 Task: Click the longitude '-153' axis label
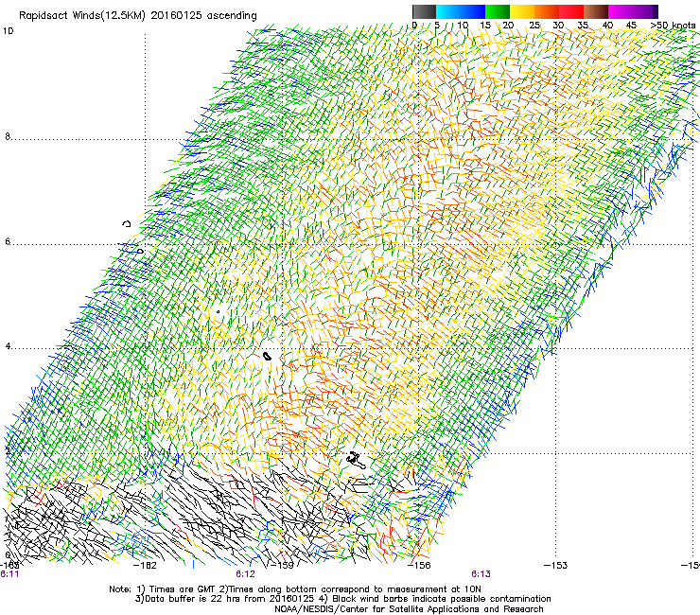click(555, 566)
